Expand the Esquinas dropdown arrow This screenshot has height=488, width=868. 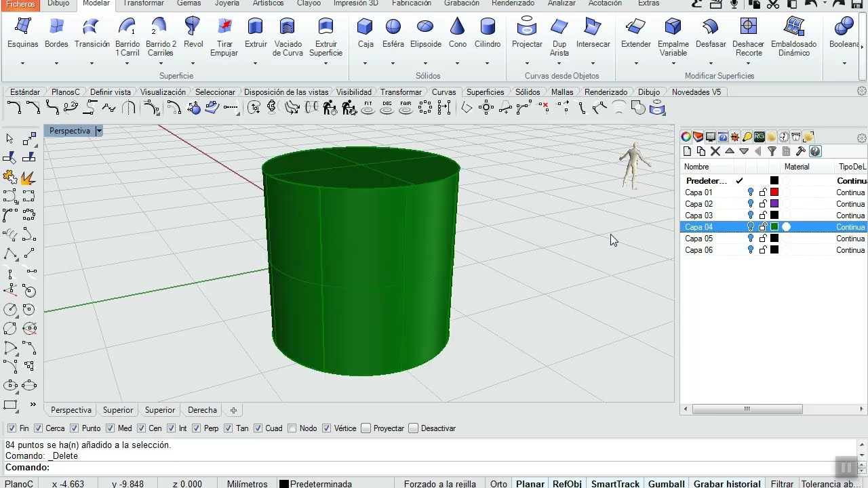tap(22, 64)
